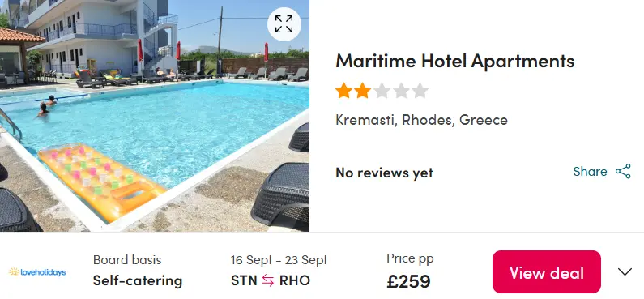Click the £259 price per person
Screen dimensions: 644x299
[x=408, y=281]
